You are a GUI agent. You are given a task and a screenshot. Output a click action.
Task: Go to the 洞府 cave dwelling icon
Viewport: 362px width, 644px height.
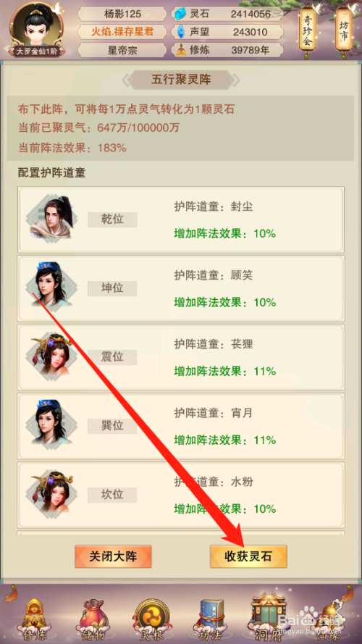(x=269, y=616)
